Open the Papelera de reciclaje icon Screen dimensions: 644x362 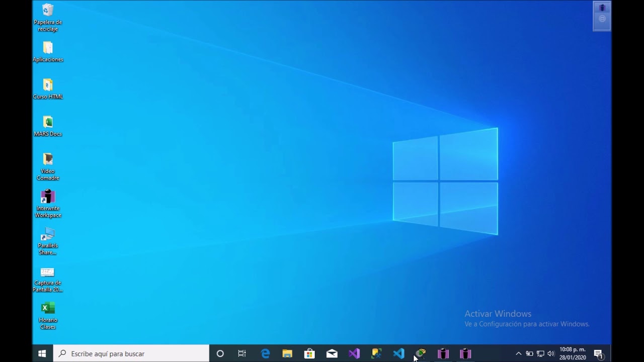[x=48, y=17]
